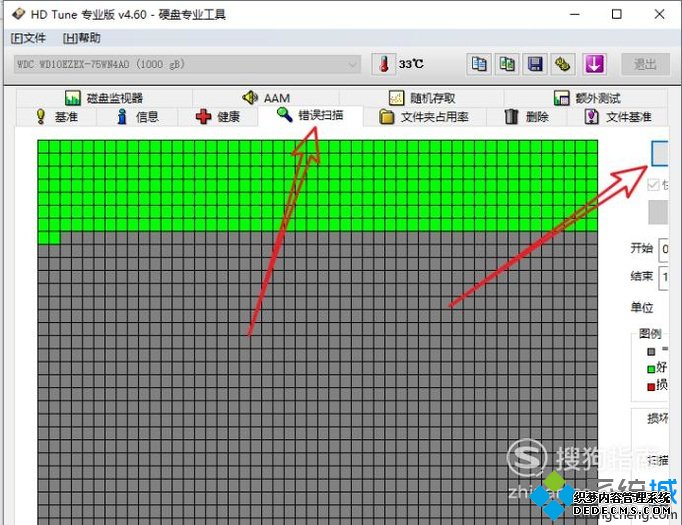Click the 随机存取 graph icon
Viewport: 682px width, 525px height.
(396, 98)
